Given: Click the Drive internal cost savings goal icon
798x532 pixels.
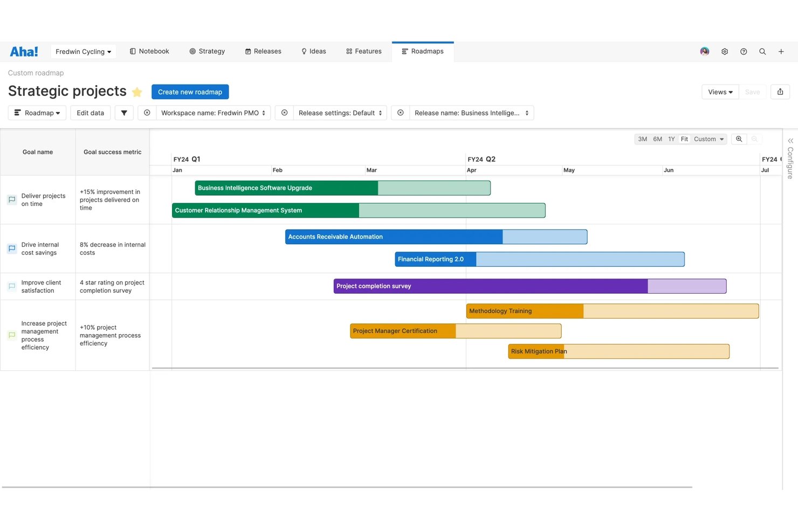Looking at the screenshot, I should pos(12,248).
